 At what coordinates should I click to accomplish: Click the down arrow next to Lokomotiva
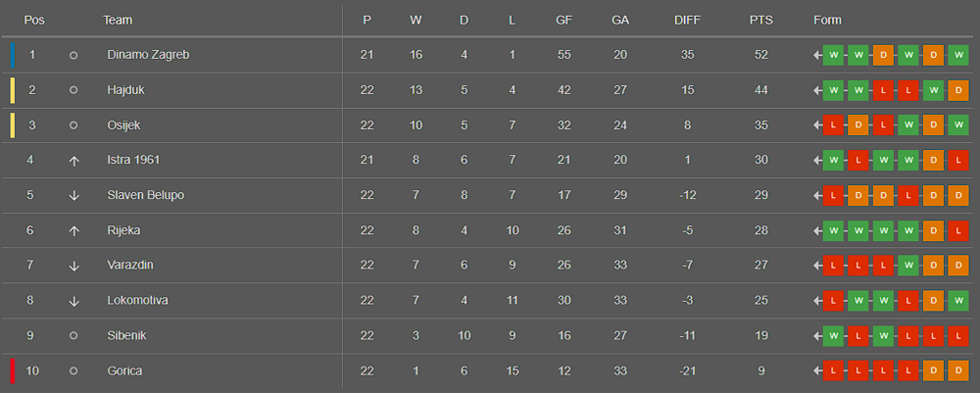click(x=73, y=301)
